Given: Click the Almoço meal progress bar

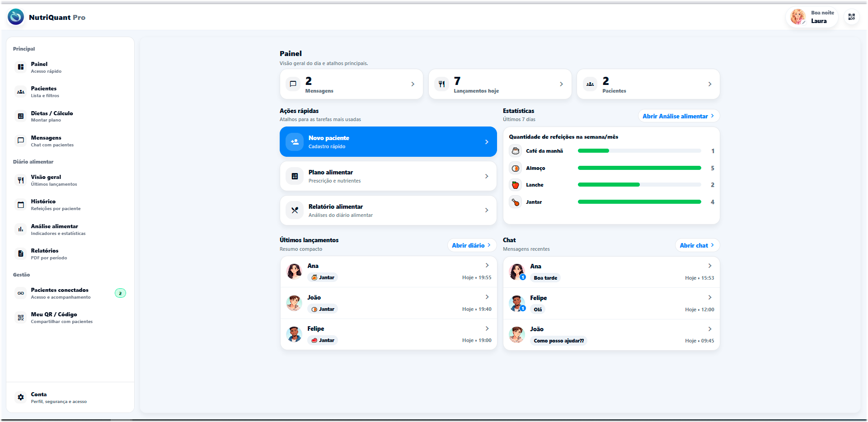Looking at the screenshot, I should 639,168.
